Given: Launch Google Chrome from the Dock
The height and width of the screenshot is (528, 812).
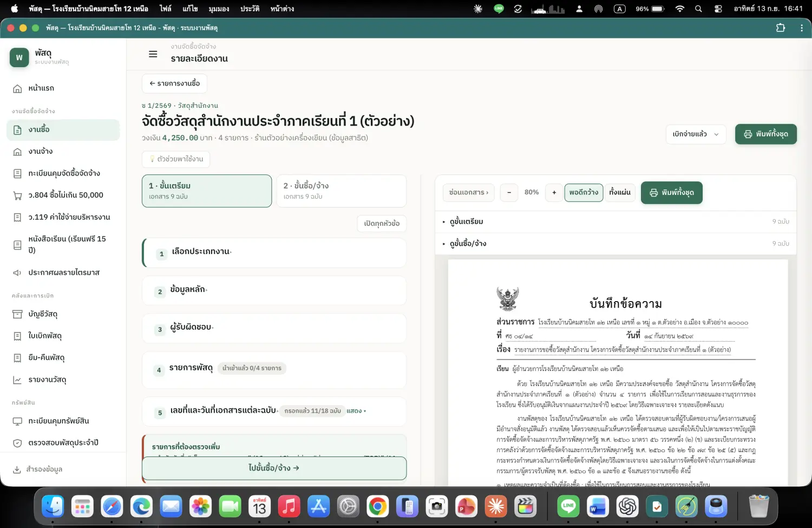Looking at the screenshot, I should tap(377, 506).
